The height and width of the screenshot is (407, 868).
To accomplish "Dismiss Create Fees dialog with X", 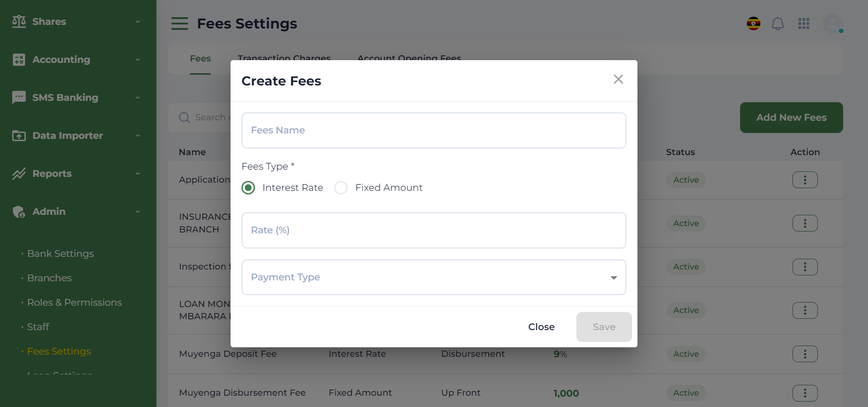I will pyautogui.click(x=618, y=80).
